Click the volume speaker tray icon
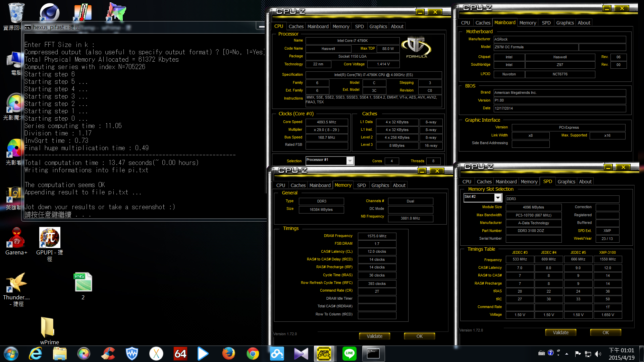The image size is (644, 362). tap(598, 354)
